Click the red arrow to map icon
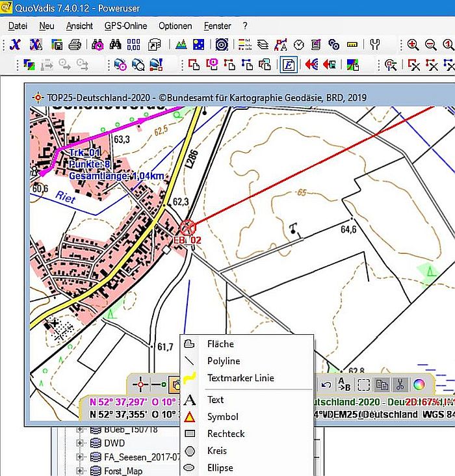The image size is (455, 476). 329,64
